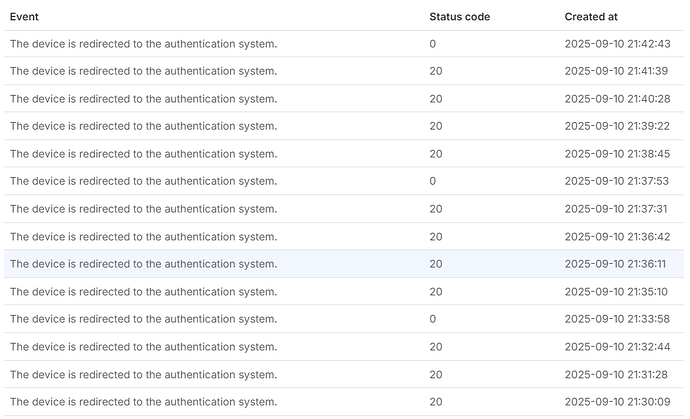
Task: Select the timestamp 2025-09-10 21:41:39
Action: click(623, 71)
